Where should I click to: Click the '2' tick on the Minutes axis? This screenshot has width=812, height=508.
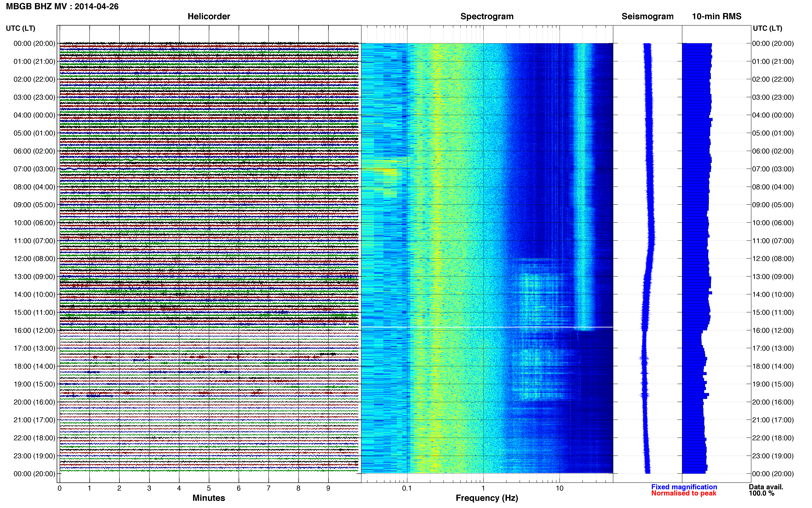tap(119, 488)
